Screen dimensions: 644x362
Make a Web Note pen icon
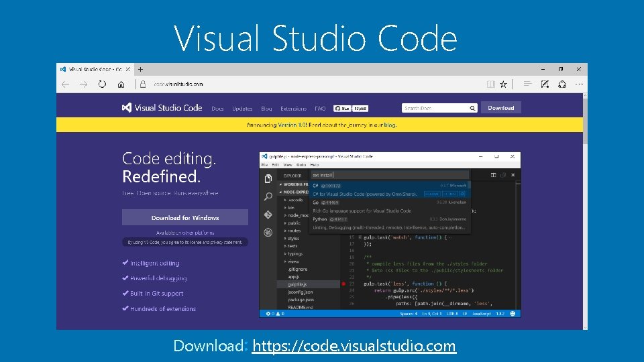click(x=545, y=84)
